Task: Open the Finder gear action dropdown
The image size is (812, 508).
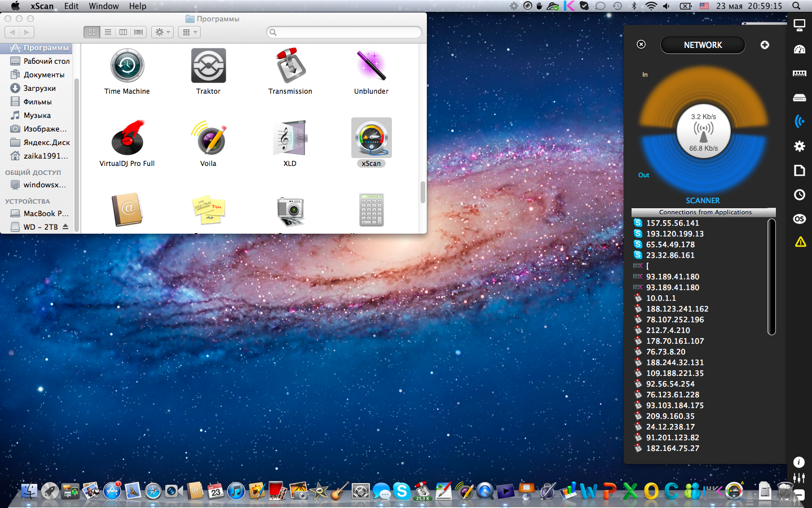Action: click(162, 32)
